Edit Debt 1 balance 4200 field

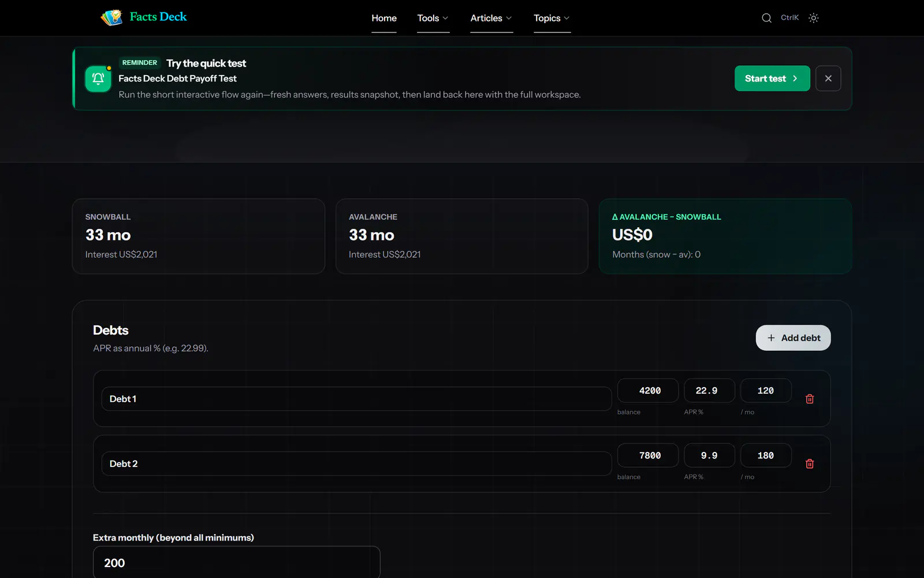coord(647,391)
